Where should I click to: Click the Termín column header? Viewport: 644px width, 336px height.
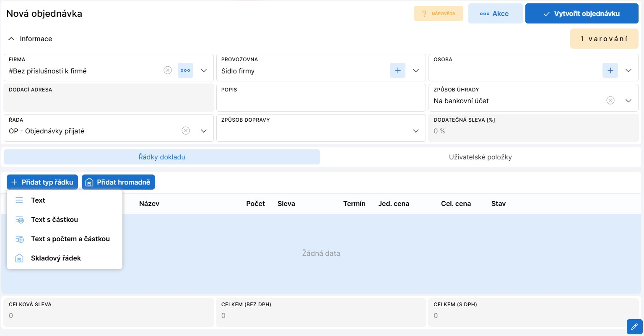click(354, 203)
